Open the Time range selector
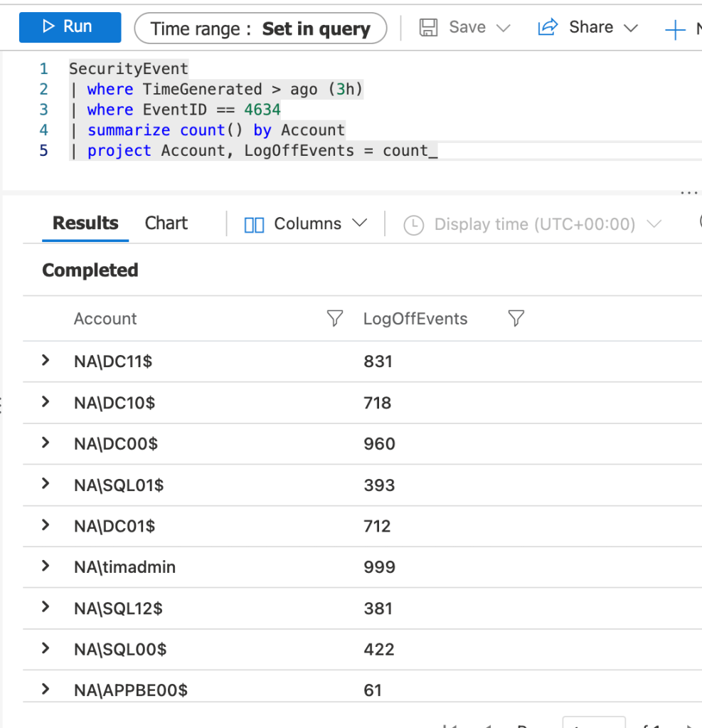702x728 pixels. 260,28
